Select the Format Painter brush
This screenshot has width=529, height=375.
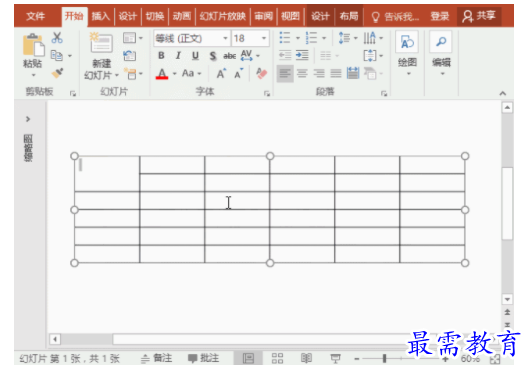pyautogui.click(x=58, y=73)
